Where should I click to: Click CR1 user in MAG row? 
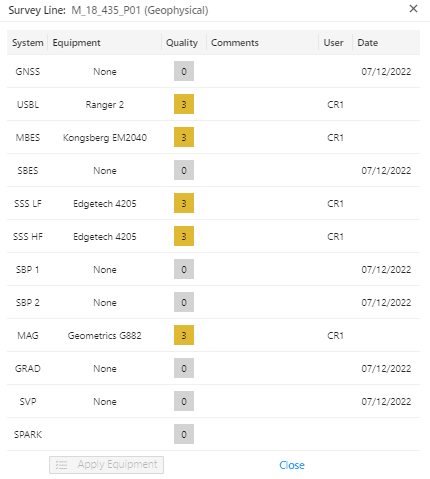coord(335,335)
